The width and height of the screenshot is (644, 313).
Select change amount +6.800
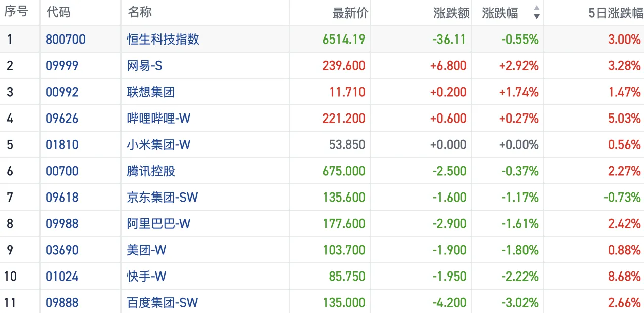pyautogui.click(x=448, y=66)
